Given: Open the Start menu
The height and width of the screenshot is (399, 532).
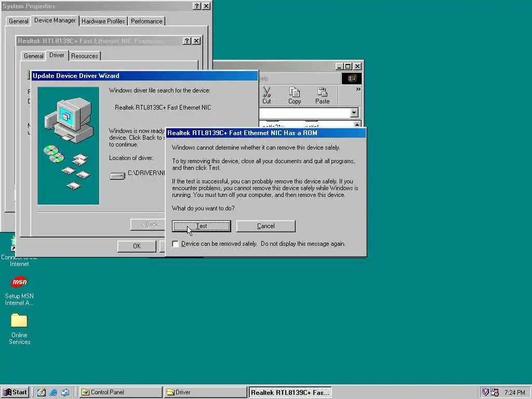Looking at the screenshot, I should point(15,392).
